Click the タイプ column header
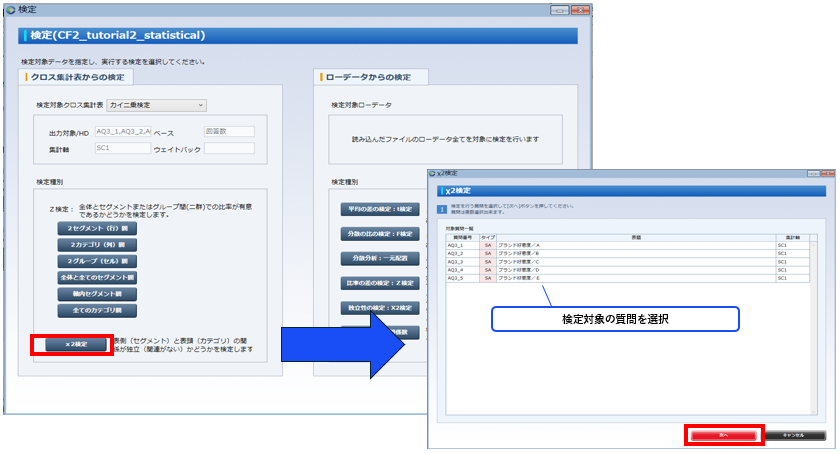The image size is (840, 454). click(488, 237)
